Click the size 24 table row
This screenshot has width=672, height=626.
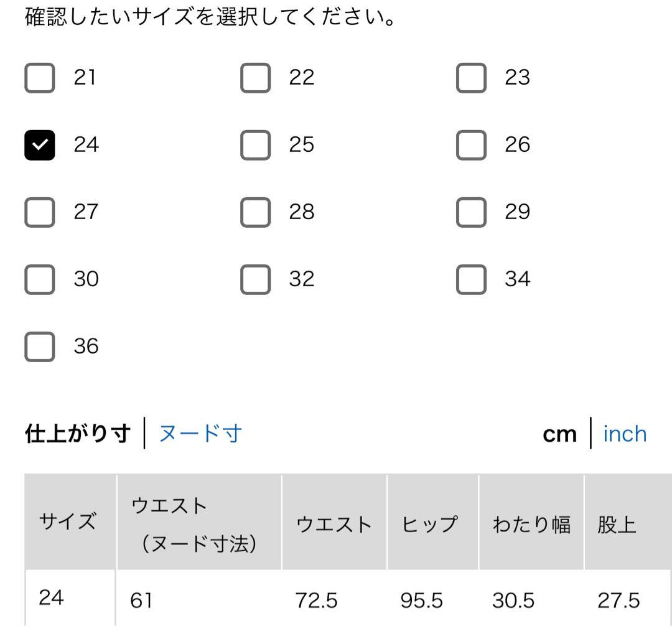336,600
